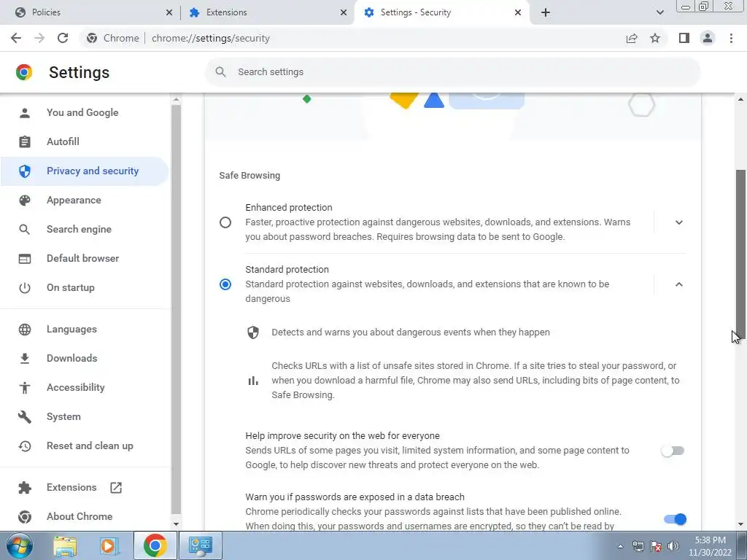Click the share page icon in address bar
This screenshot has height=560, width=747.
(632, 38)
